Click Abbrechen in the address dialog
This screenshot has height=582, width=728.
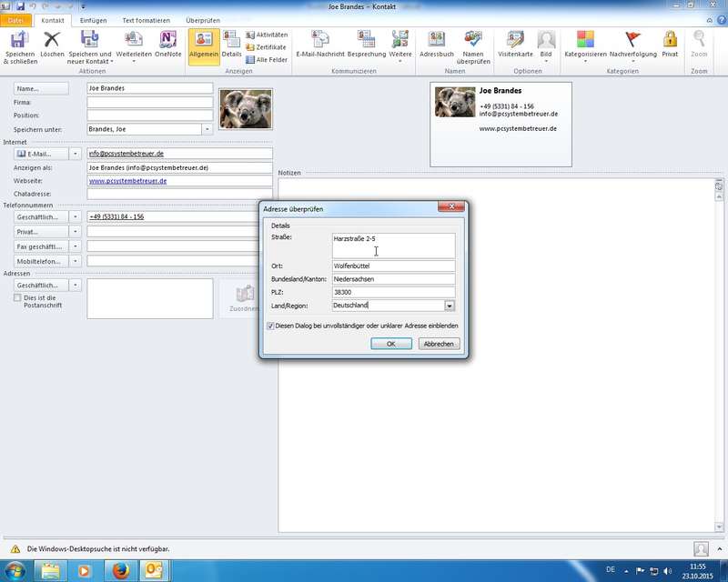click(x=439, y=344)
